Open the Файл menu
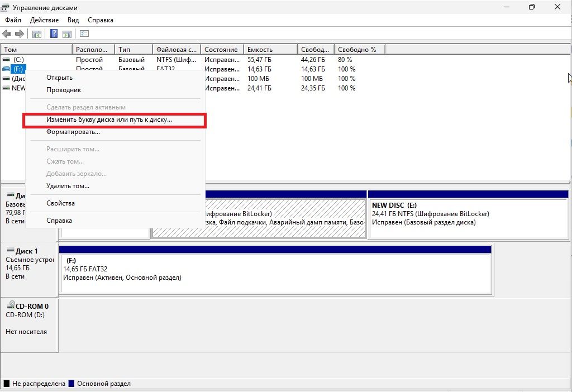Image resolution: width=572 pixels, height=392 pixels. click(13, 20)
